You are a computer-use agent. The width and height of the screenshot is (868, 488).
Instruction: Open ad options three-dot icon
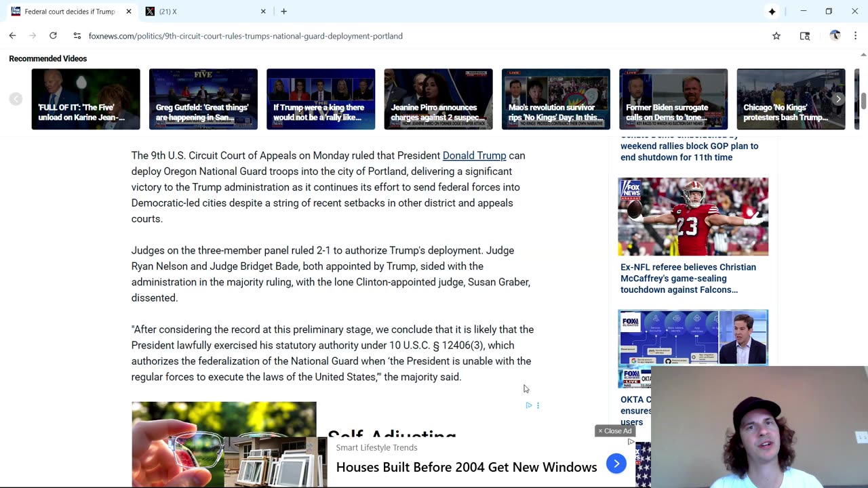pos(538,405)
